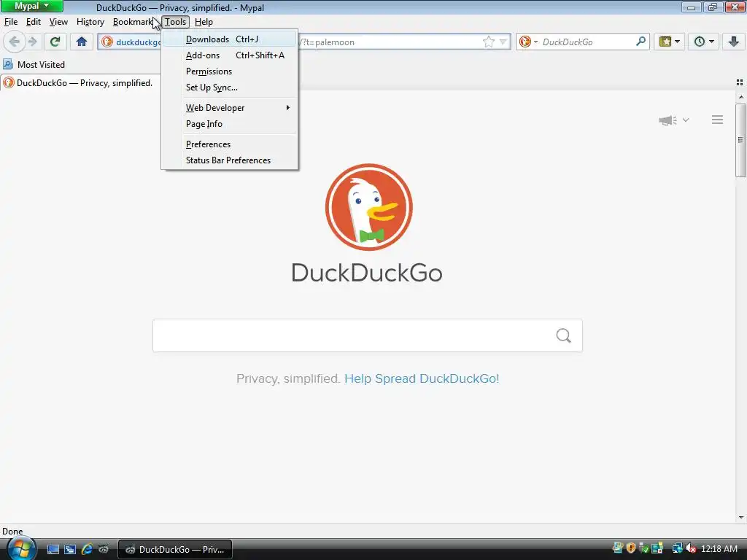Click the magnifier icon in the toolbar search bar
The height and width of the screenshot is (560, 747).
point(640,42)
